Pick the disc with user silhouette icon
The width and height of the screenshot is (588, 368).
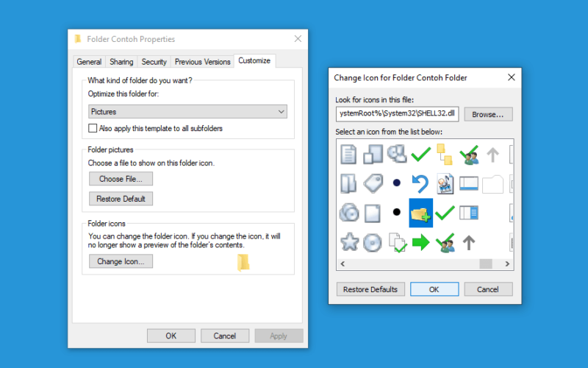[x=397, y=154]
